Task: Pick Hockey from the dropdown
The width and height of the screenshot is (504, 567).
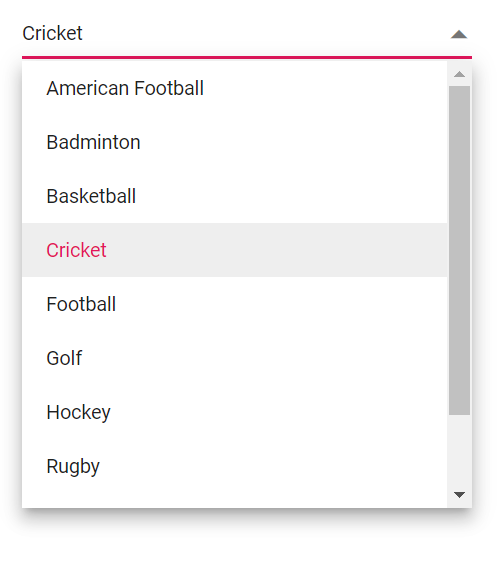Action: [x=78, y=412]
